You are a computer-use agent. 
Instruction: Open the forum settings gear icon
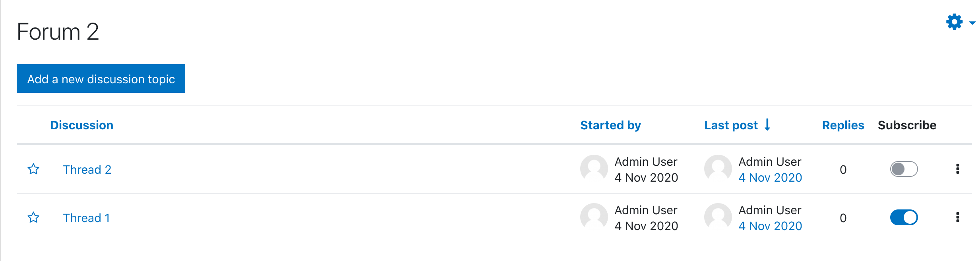954,22
